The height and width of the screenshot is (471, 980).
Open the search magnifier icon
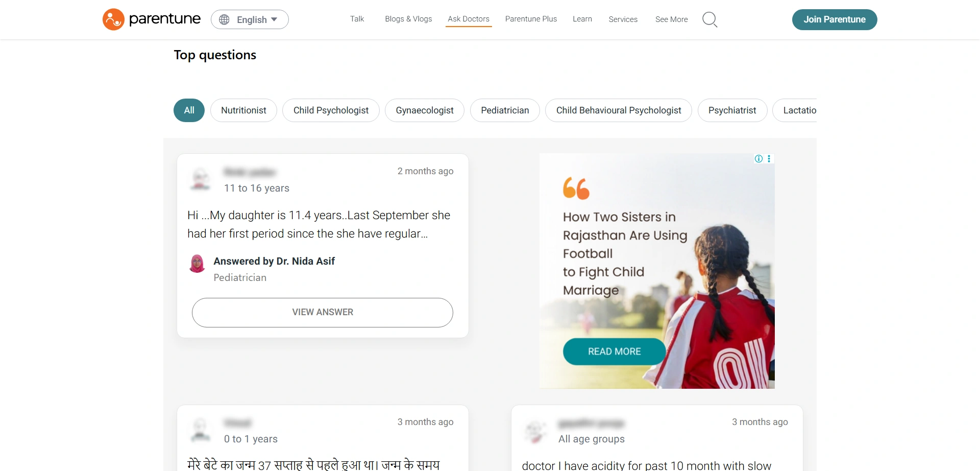tap(709, 19)
